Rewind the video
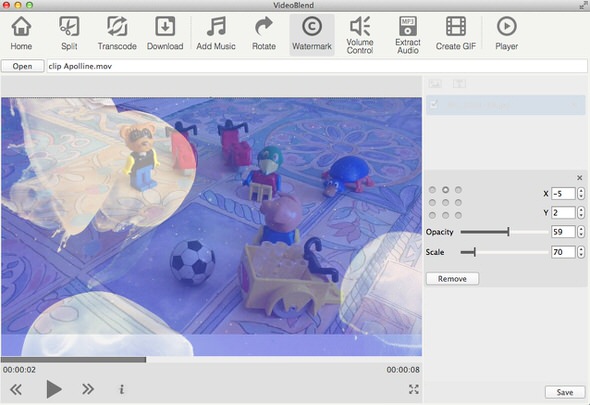The width and height of the screenshot is (590, 405). tap(16, 389)
